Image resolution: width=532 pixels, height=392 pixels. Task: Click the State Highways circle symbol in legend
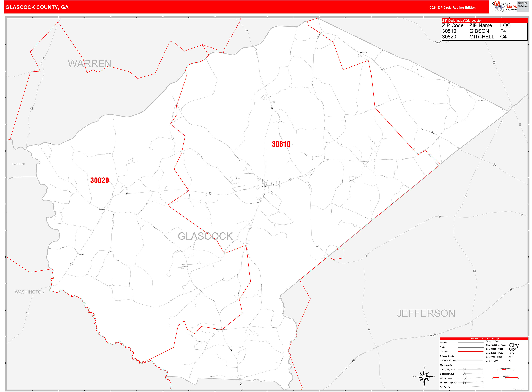coord(465,374)
